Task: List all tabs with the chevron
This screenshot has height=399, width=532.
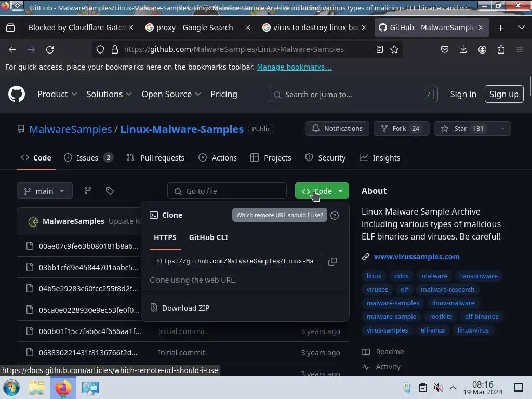Action: tap(522, 28)
